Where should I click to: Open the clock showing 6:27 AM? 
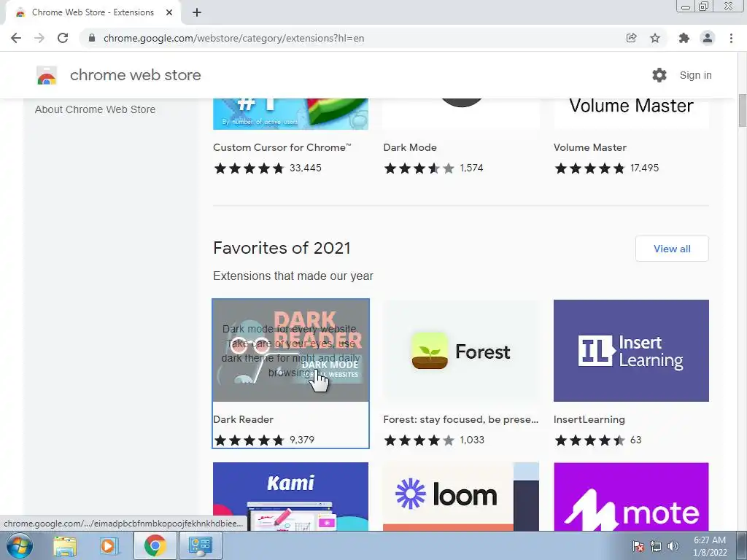point(710,546)
